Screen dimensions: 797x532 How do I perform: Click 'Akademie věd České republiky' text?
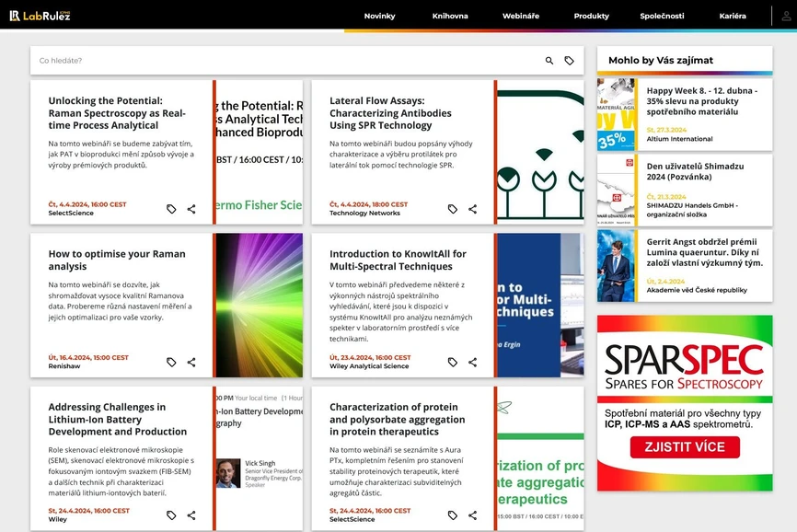click(697, 290)
